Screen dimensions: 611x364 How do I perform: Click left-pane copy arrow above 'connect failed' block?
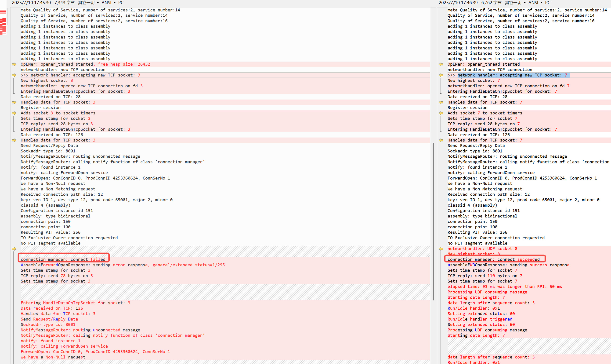tap(14, 249)
